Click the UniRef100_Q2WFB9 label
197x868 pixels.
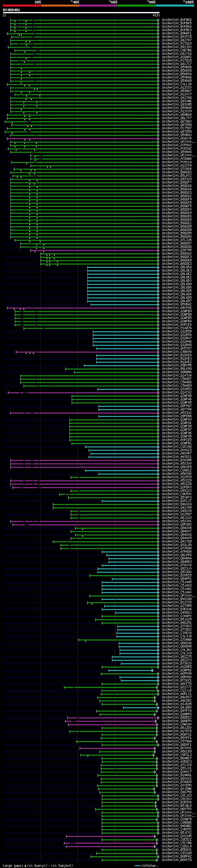176,311
